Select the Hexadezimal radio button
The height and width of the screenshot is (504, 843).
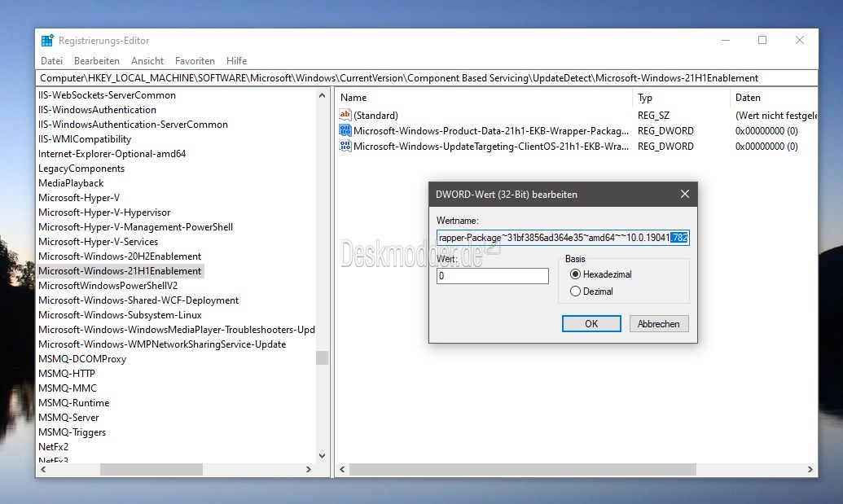(575, 274)
